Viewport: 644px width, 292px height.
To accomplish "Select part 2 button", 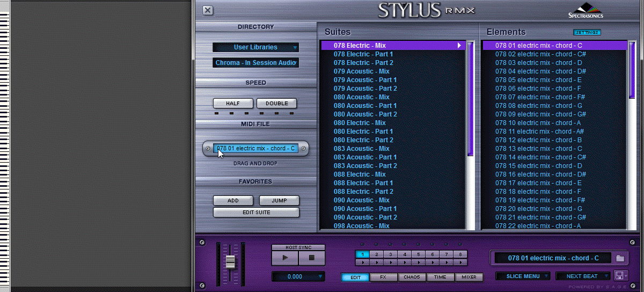I will [x=376, y=254].
